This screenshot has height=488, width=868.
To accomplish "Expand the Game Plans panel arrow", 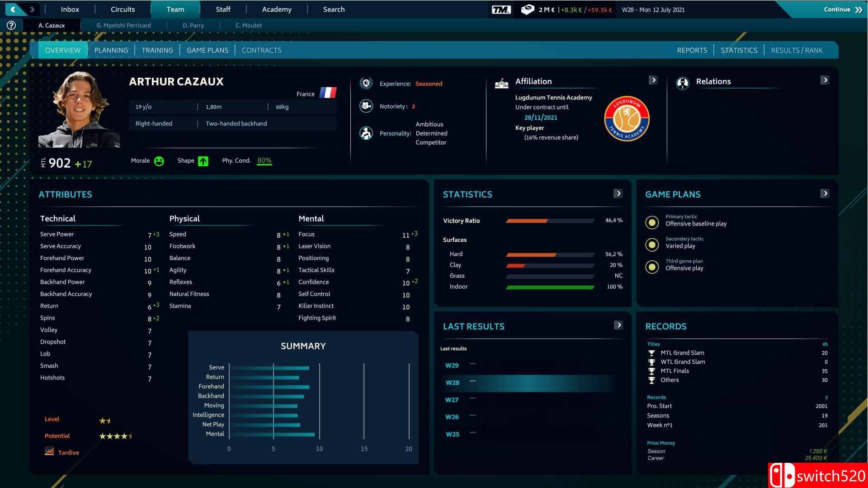I will pos(825,193).
